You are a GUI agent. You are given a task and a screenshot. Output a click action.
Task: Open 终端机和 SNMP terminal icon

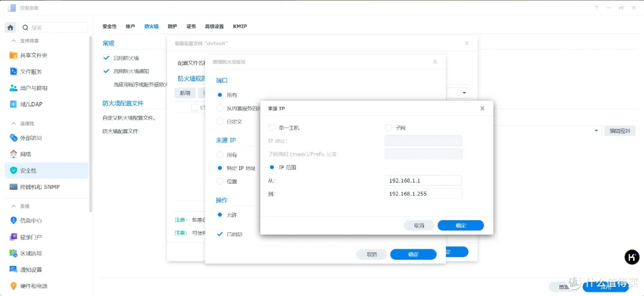[x=13, y=187]
